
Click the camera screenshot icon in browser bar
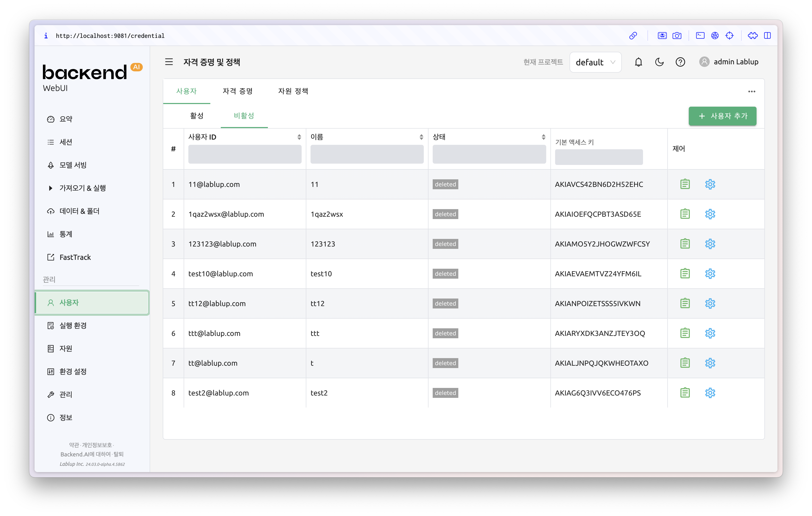[677, 36]
